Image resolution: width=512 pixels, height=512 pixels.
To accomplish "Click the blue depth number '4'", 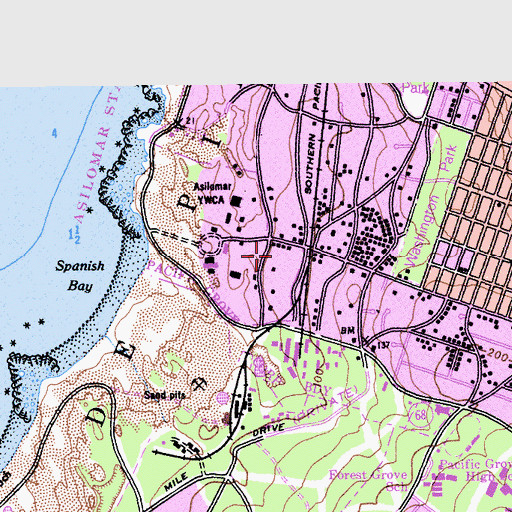I will pyautogui.click(x=55, y=134).
